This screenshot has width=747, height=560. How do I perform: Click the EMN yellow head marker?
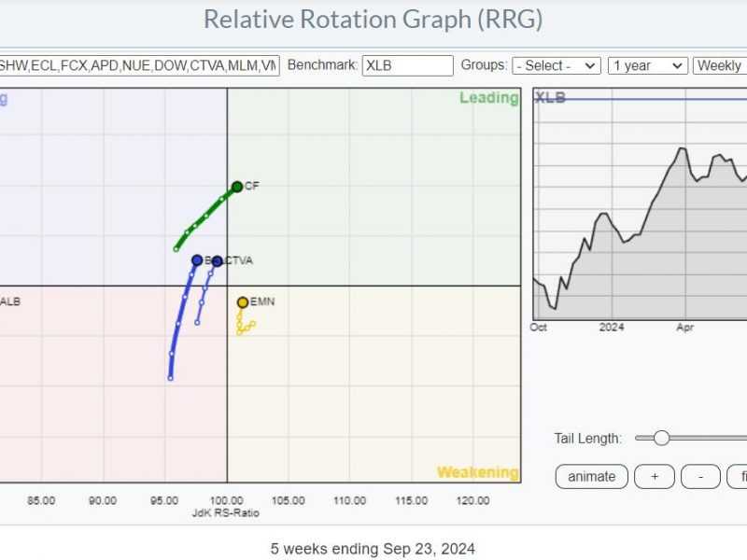pos(243,302)
